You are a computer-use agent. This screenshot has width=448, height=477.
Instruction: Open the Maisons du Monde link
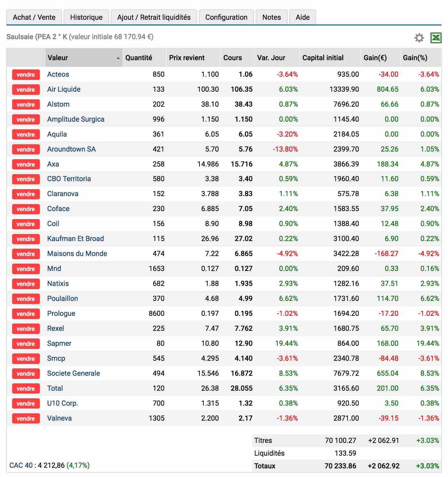[x=77, y=254]
